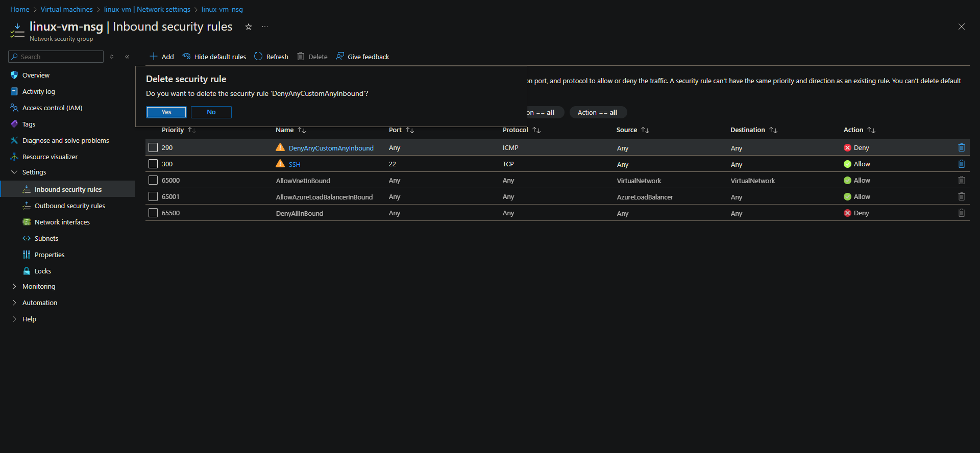Click trash icon in AllowAzureLoadBalancerInBound row
Image resolution: width=980 pixels, height=453 pixels.
pos(962,197)
